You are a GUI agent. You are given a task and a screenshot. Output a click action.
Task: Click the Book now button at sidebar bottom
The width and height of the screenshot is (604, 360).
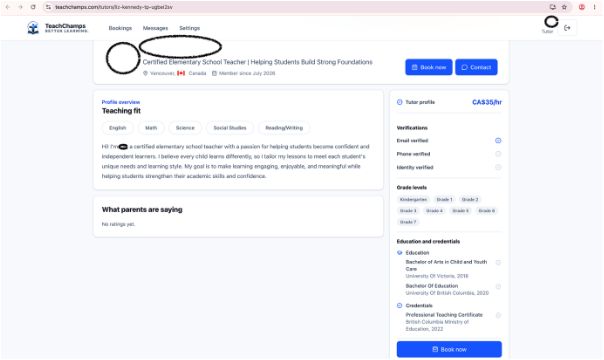(x=449, y=349)
